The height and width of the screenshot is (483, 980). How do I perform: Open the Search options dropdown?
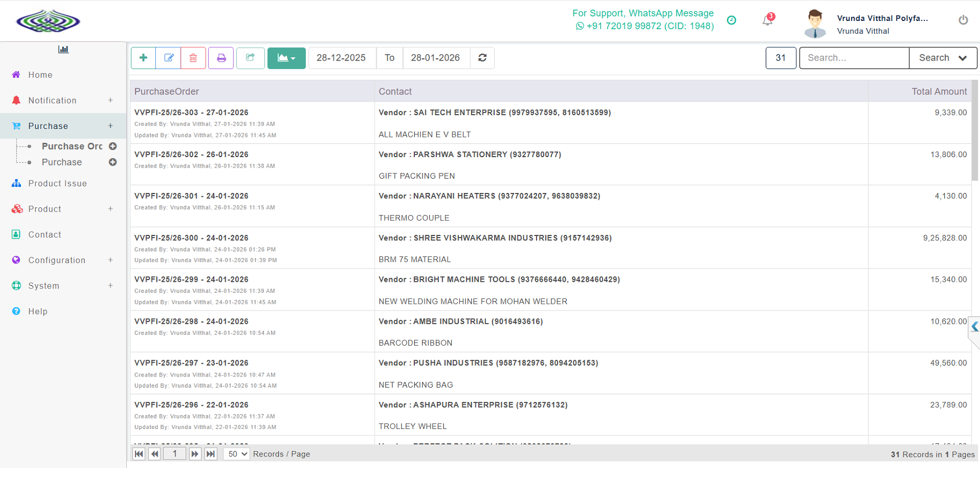click(x=943, y=58)
